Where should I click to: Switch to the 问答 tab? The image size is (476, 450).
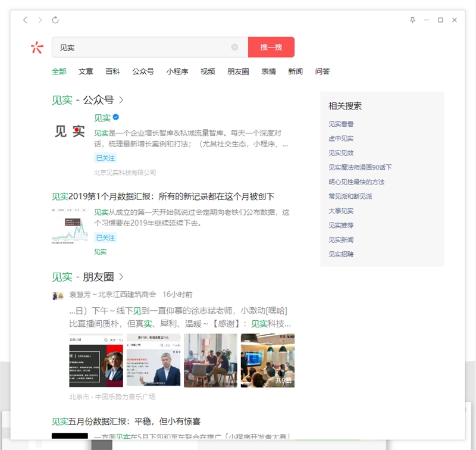322,71
